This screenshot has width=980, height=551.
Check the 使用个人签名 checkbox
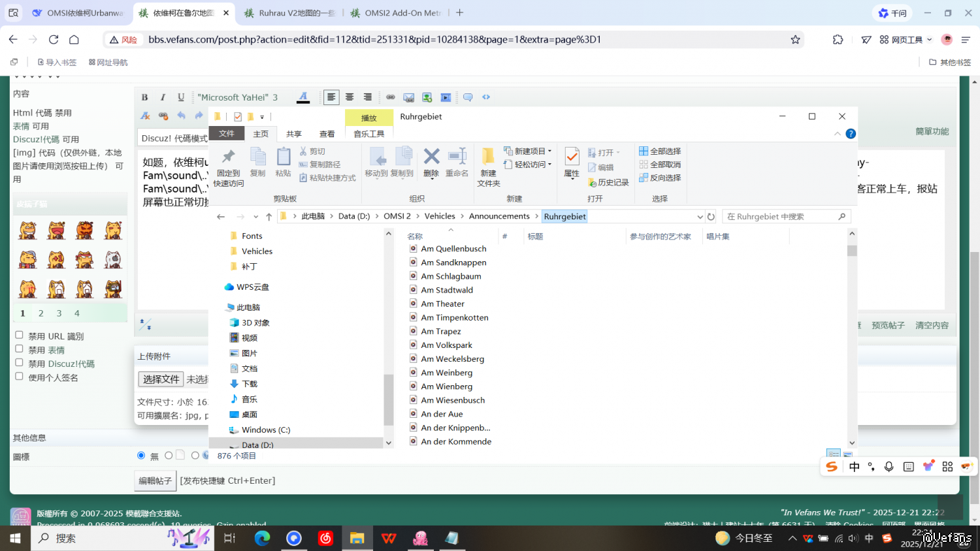pos(20,377)
